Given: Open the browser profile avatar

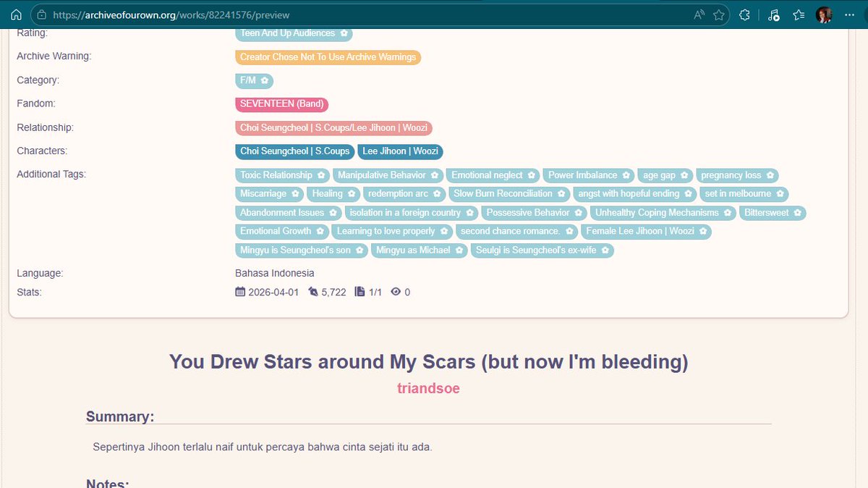Looking at the screenshot, I should [x=823, y=14].
